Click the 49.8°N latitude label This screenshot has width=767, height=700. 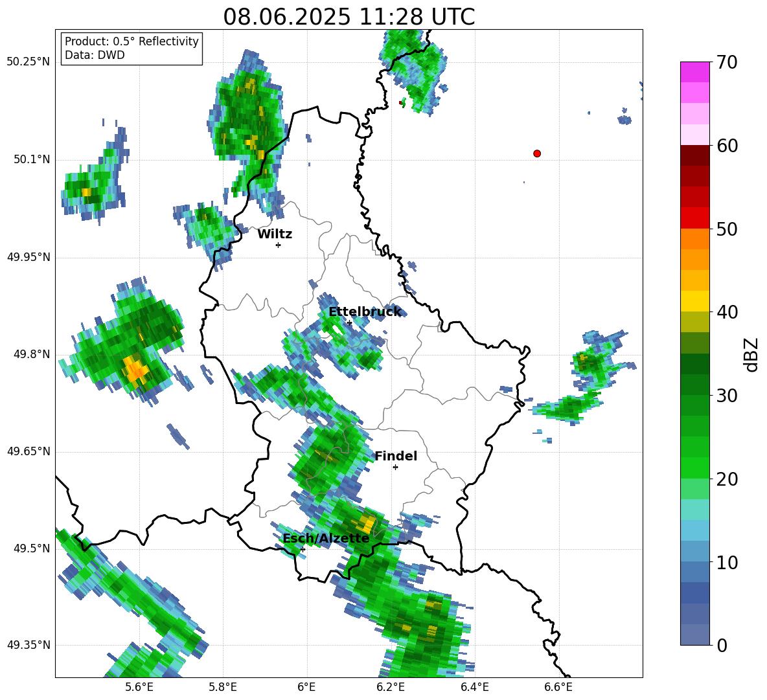pos(32,354)
